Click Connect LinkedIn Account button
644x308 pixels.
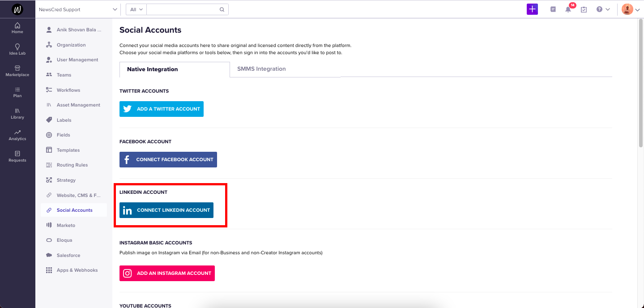pos(166,210)
